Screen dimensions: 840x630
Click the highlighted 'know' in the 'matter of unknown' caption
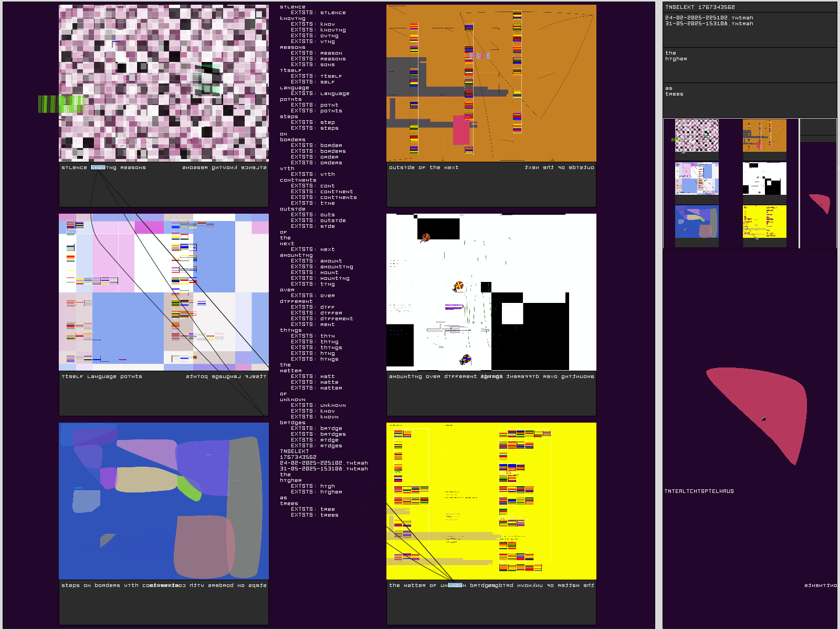click(x=455, y=585)
